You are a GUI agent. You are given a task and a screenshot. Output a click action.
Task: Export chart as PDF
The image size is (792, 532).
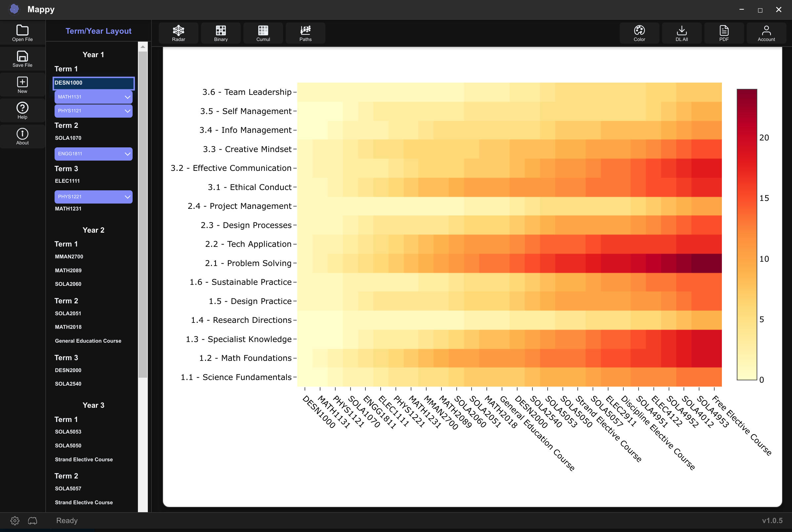pos(724,33)
